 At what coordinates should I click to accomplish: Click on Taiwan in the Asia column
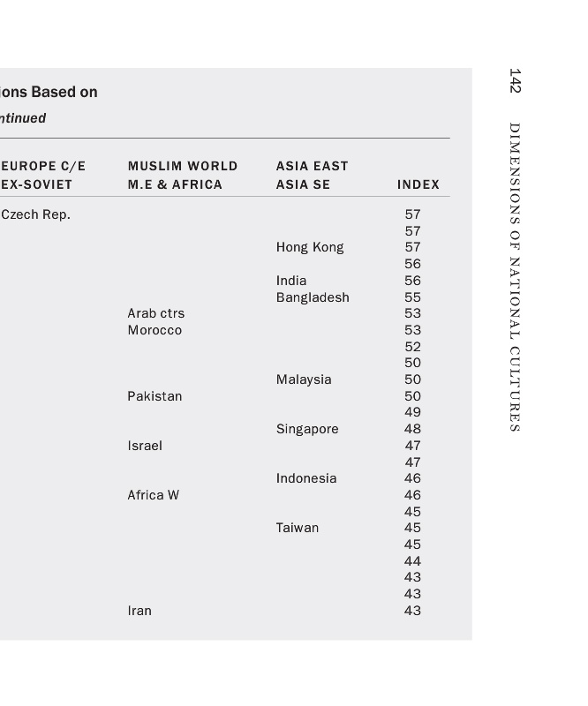(297, 528)
